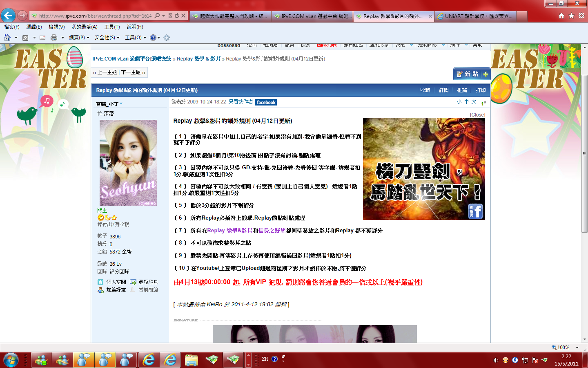Screen dimensions: 588x368
Task: Click the 只看該作者 link
Action: (x=241, y=102)
